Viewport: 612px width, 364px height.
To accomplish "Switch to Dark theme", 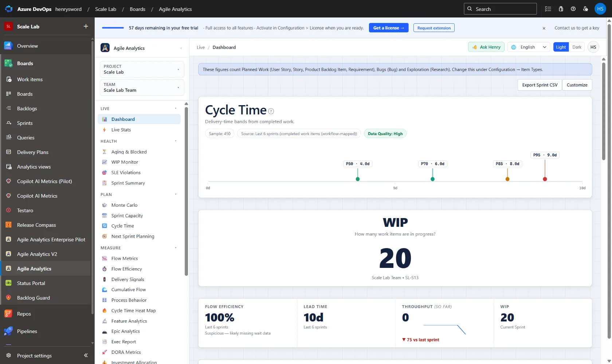I will 577,47.
